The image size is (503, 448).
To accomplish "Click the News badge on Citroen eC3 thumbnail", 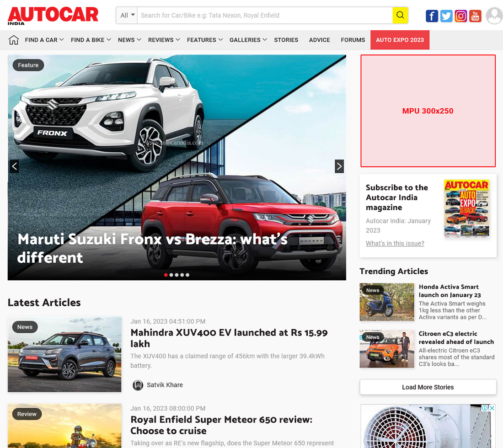I will click(x=372, y=337).
